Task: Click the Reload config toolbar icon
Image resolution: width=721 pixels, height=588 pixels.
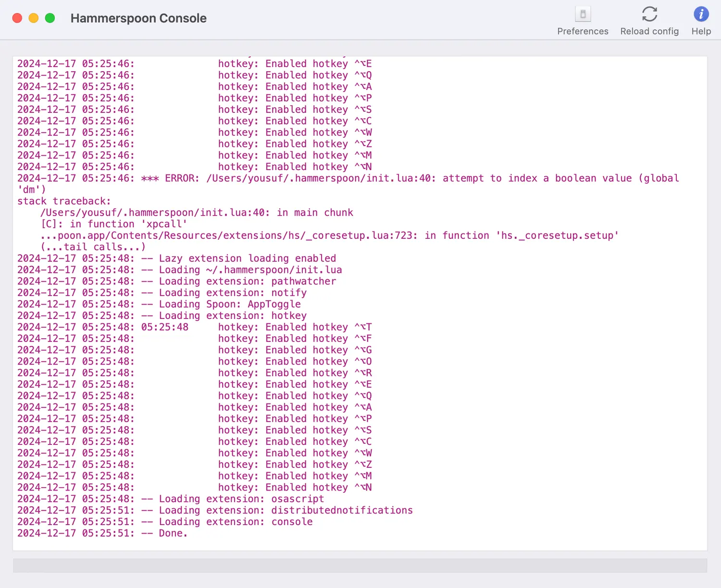Action: (x=649, y=14)
